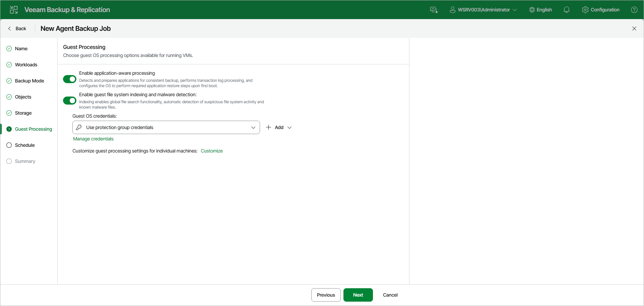Open the help question mark icon
Screen dimensions: 644x306
pos(634,10)
